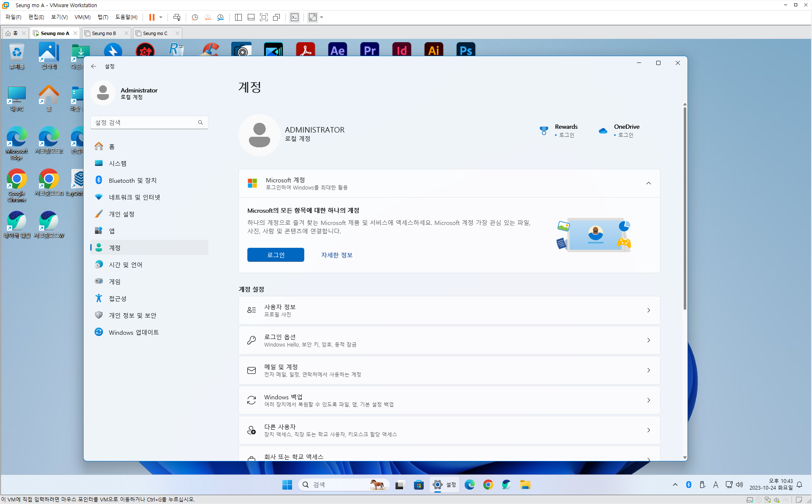
Task: Enter VMware full screen mode icon
Action: (264, 17)
